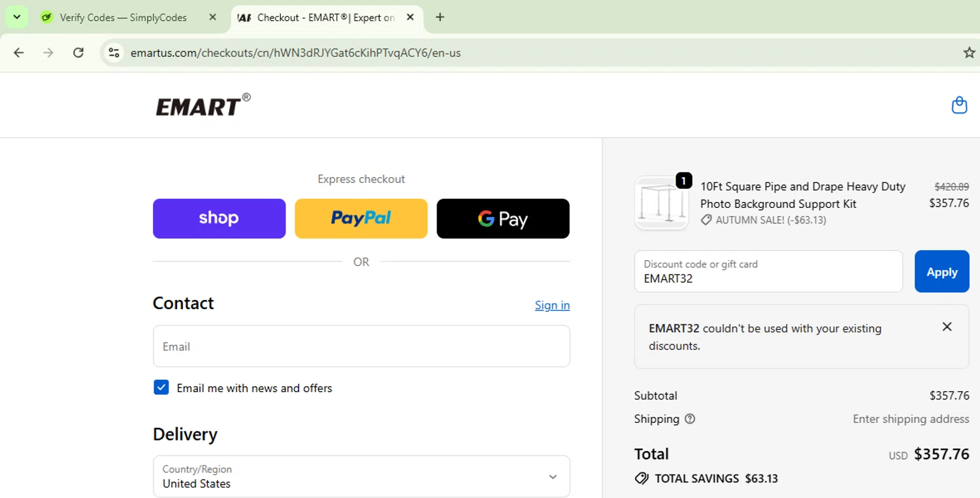The width and height of the screenshot is (980, 498).
Task: Click the Sign in link
Action: 552,305
